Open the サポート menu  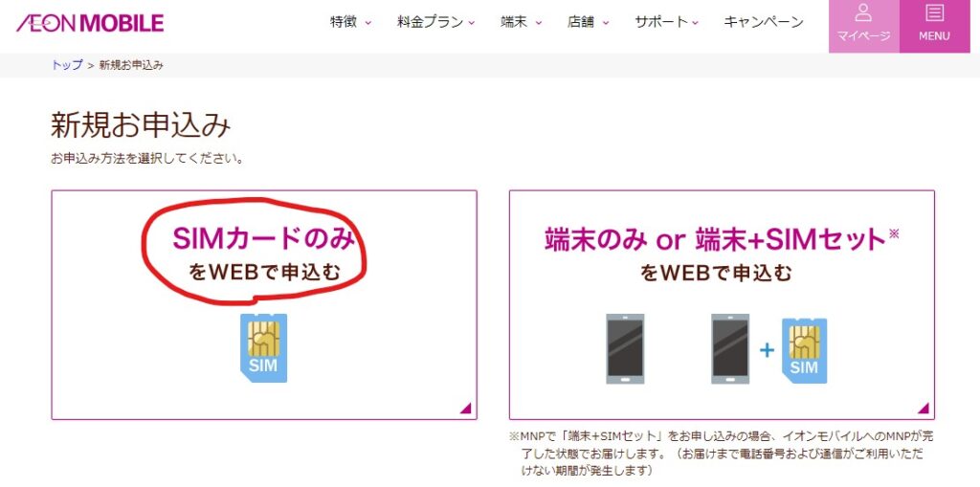pos(666,22)
